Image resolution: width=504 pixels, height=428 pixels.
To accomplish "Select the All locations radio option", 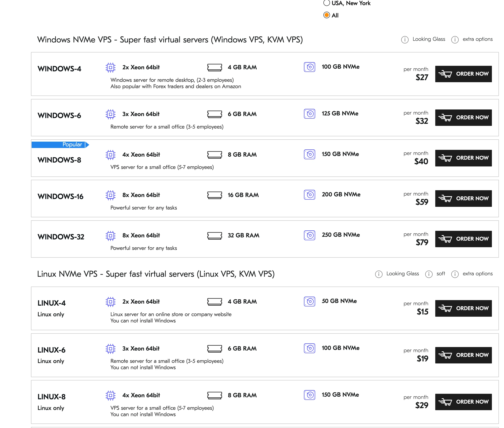I will point(326,15).
